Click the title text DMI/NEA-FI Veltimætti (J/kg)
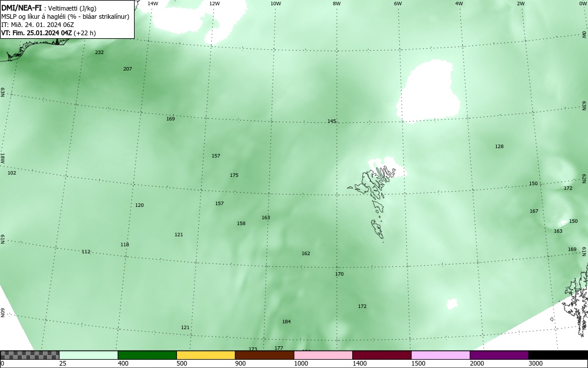This screenshot has width=588, height=368. click(x=49, y=8)
